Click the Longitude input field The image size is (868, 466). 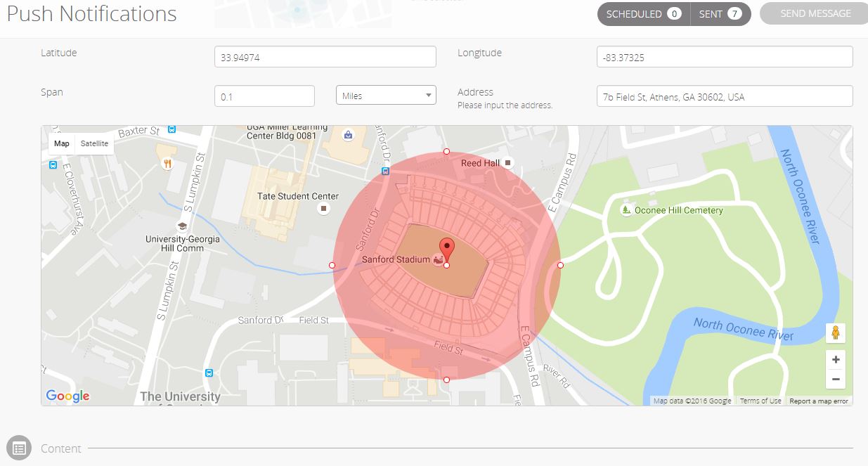tap(724, 57)
